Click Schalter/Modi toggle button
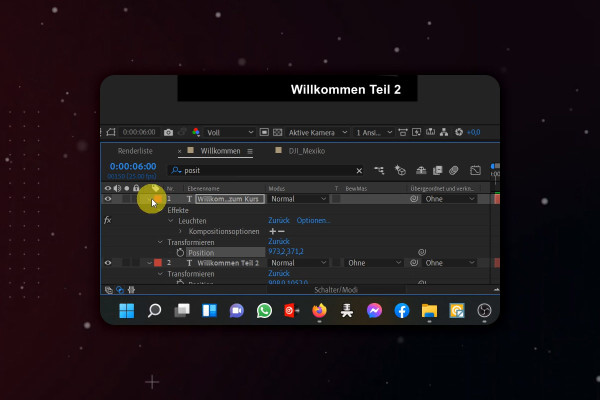 point(336,290)
